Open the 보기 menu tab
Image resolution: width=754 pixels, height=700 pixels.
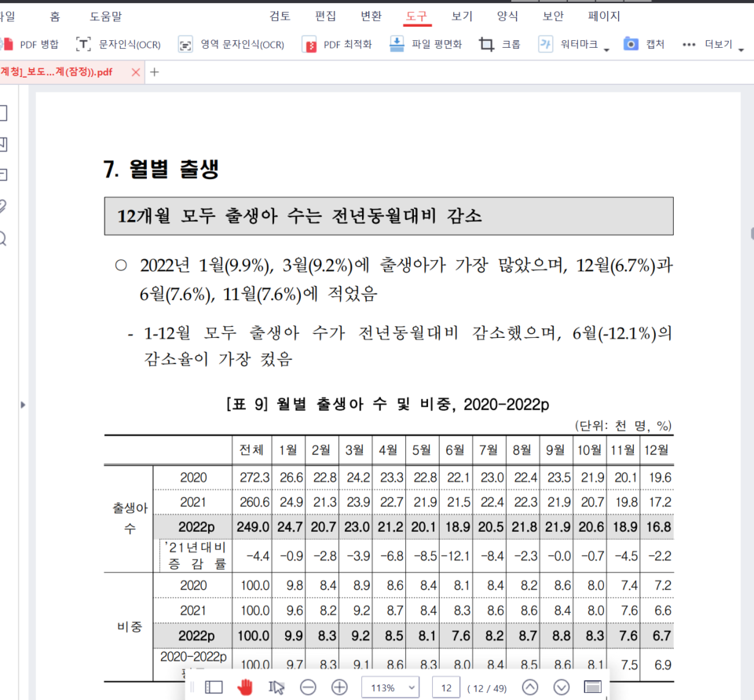pyautogui.click(x=462, y=16)
